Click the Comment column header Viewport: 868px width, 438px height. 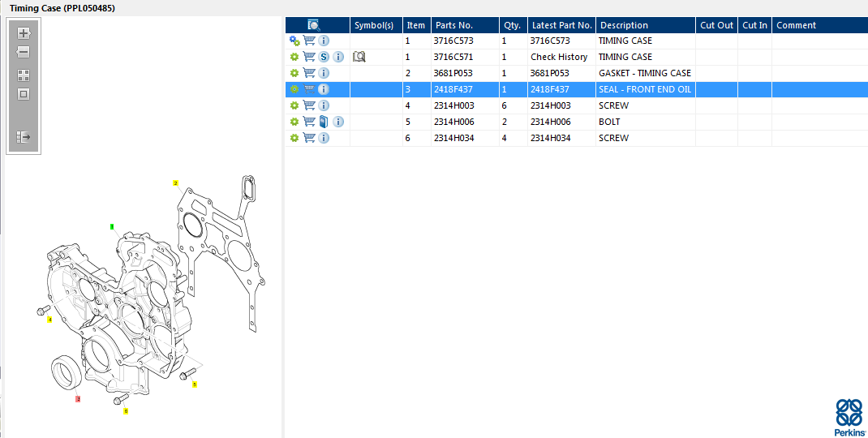820,25
